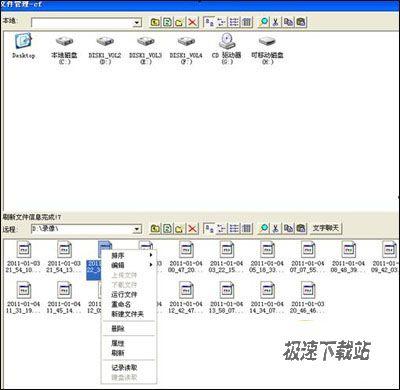Create new folder in local toolbar
This screenshot has height=390, width=400.
(179, 22)
